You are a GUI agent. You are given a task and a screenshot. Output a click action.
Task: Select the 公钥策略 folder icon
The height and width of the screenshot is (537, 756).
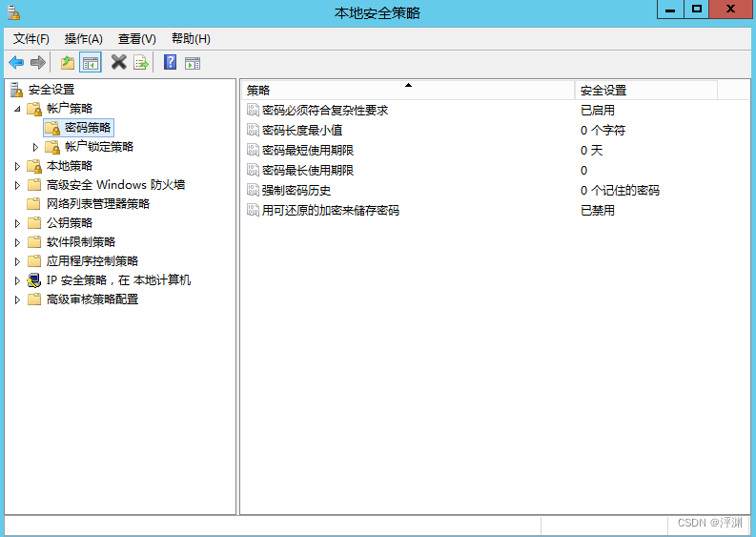[x=33, y=223]
